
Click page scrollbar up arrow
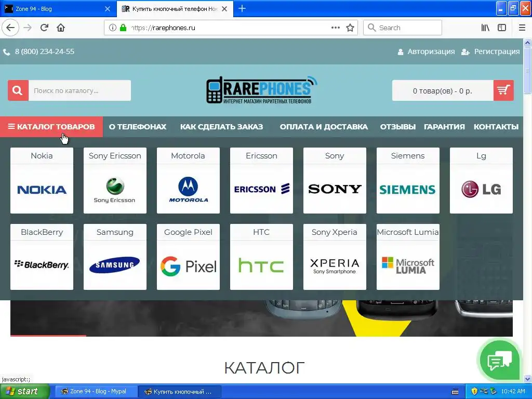point(528,43)
